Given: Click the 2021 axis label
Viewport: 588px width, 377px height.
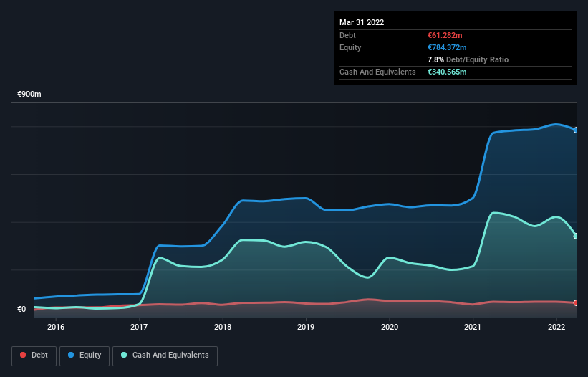Looking at the screenshot, I should point(473,327).
